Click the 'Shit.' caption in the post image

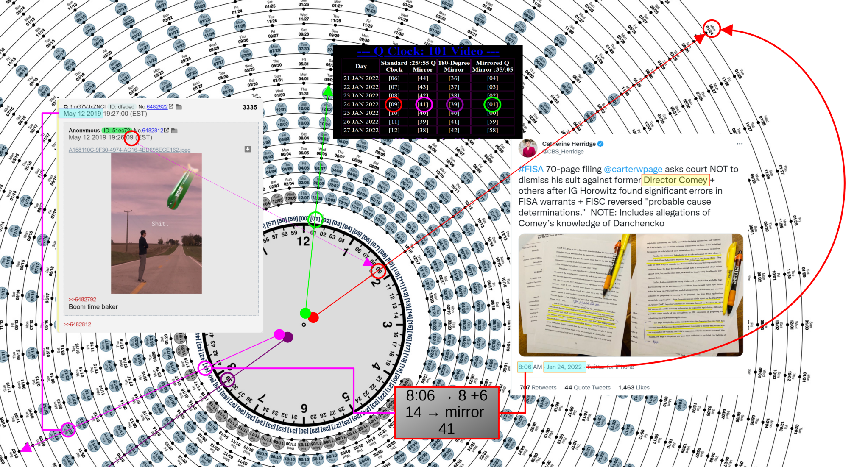160,224
